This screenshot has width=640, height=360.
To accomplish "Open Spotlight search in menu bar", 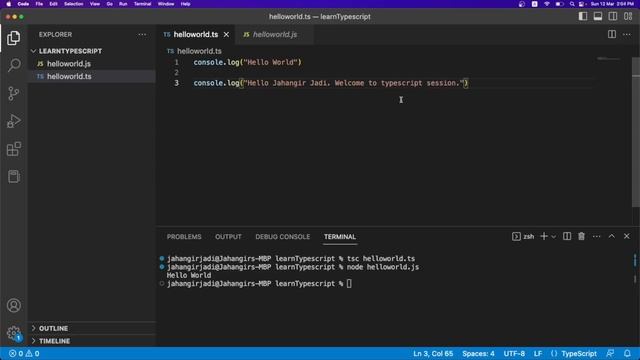I will [x=572, y=4].
